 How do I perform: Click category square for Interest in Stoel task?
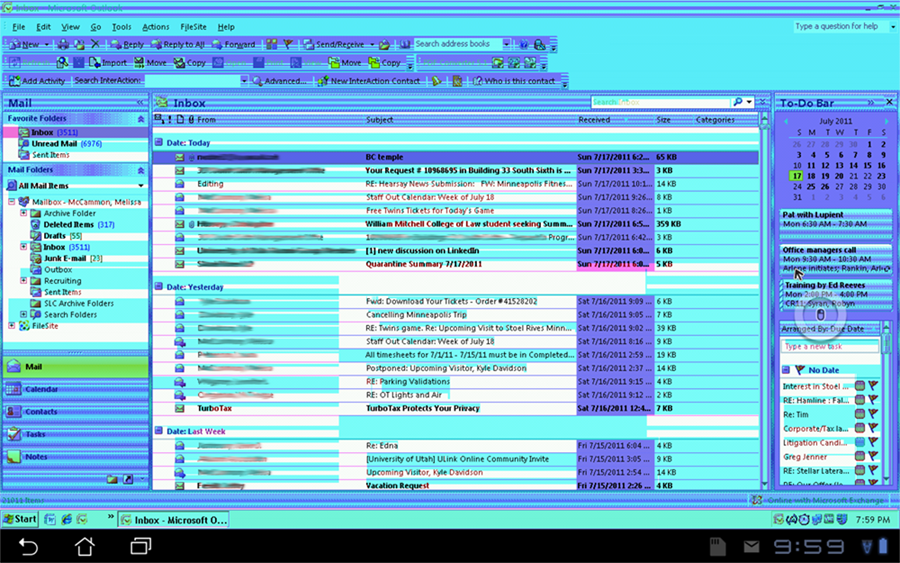[860, 386]
